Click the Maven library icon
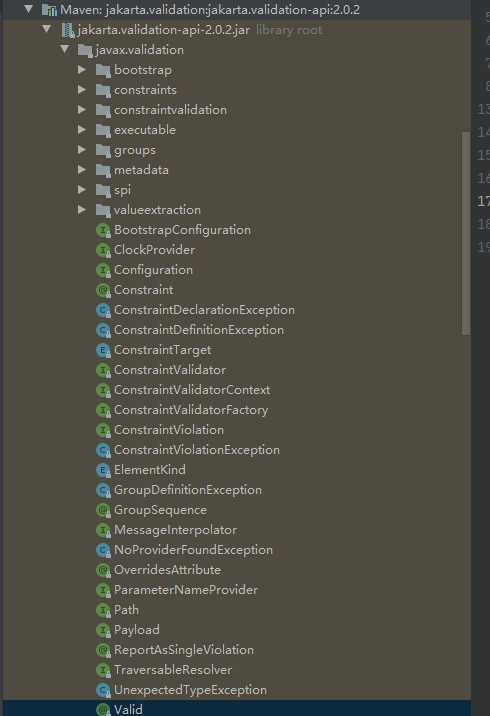The height and width of the screenshot is (716, 490). pos(49,10)
